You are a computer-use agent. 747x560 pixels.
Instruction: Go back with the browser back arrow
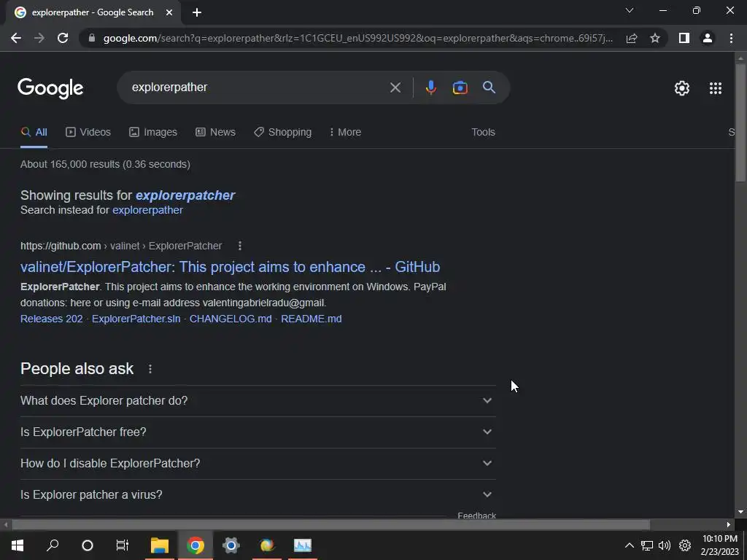[16, 38]
